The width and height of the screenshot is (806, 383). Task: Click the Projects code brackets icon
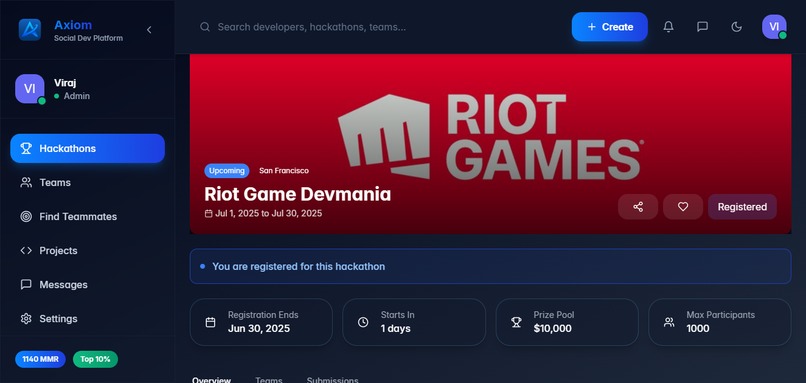[26, 250]
